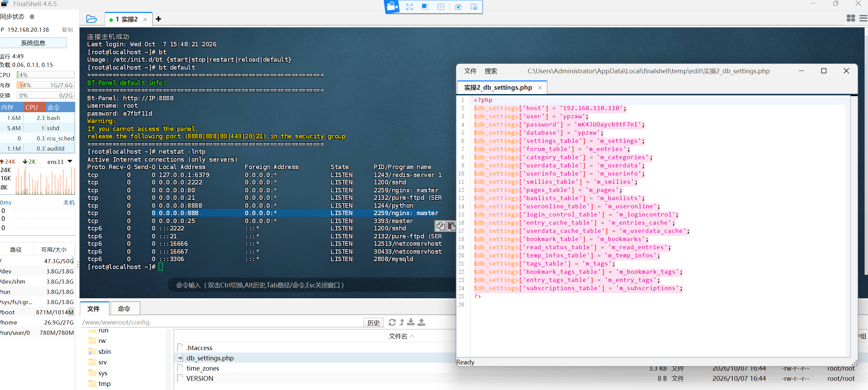The image size is (868, 390).
Task: Open the 文件 menu in editor window
Action: (x=470, y=71)
